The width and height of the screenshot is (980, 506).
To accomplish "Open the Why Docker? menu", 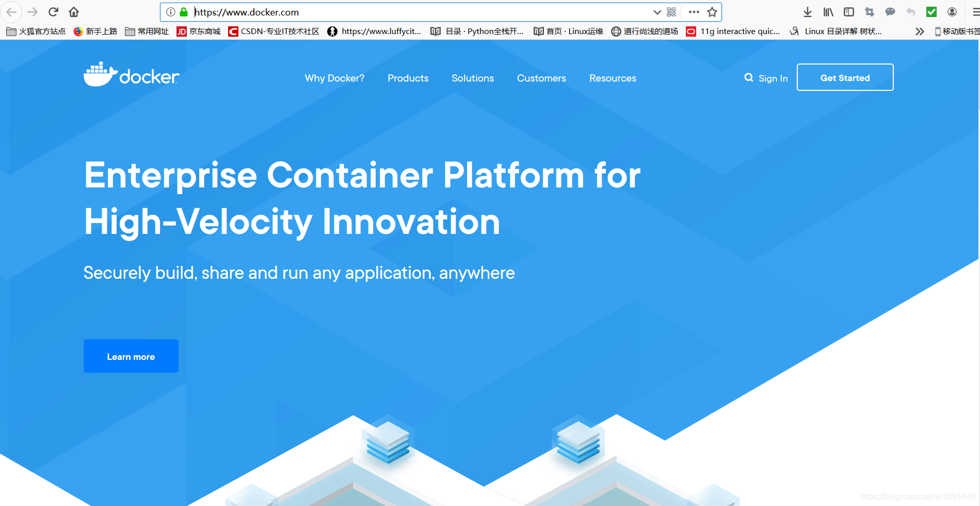I will point(334,78).
